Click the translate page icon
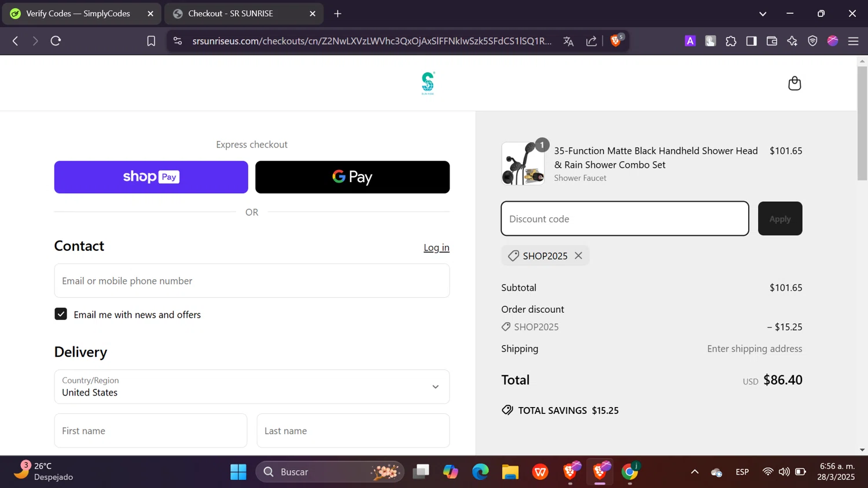868x488 pixels. click(568, 41)
